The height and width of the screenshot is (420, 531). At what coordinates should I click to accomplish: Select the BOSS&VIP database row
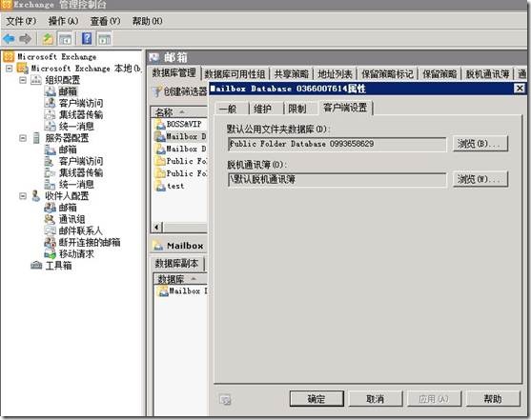[x=180, y=124]
